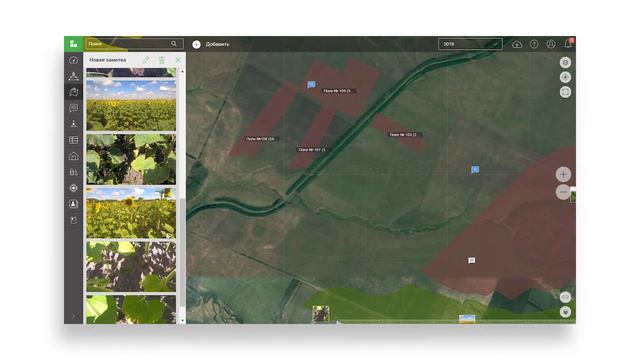The image size is (640, 360).
Task: Open the map layers button
Action: (565, 62)
